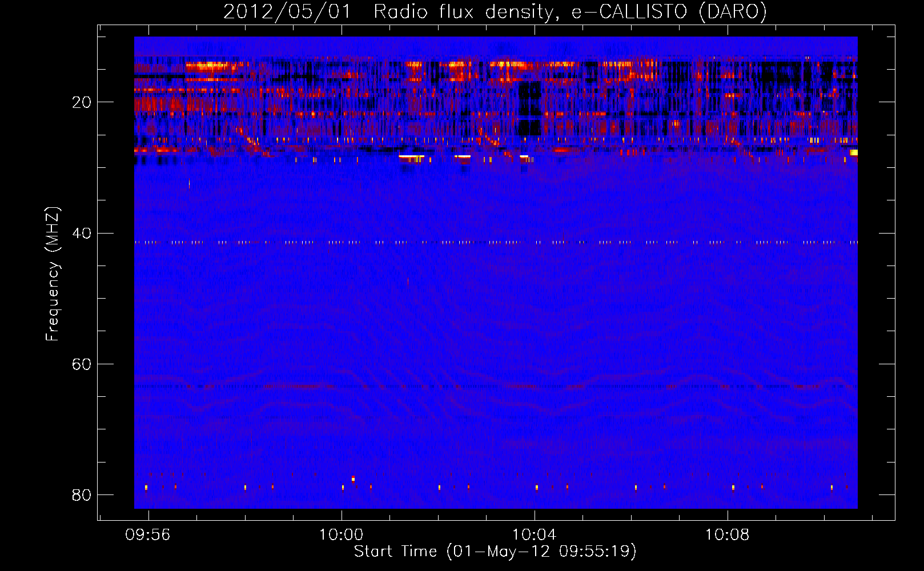Click the time tick label "10:08"
This screenshot has width=924, height=571.
tap(727, 534)
